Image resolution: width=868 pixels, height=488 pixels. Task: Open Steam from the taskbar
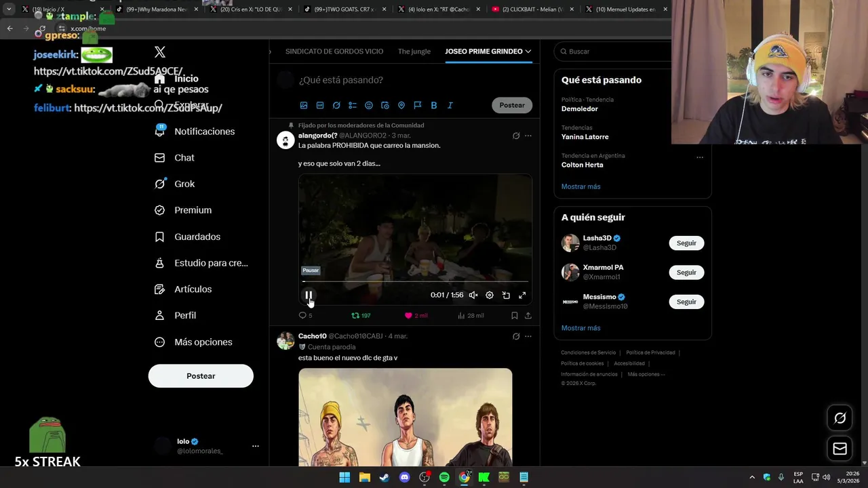(384, 477)
